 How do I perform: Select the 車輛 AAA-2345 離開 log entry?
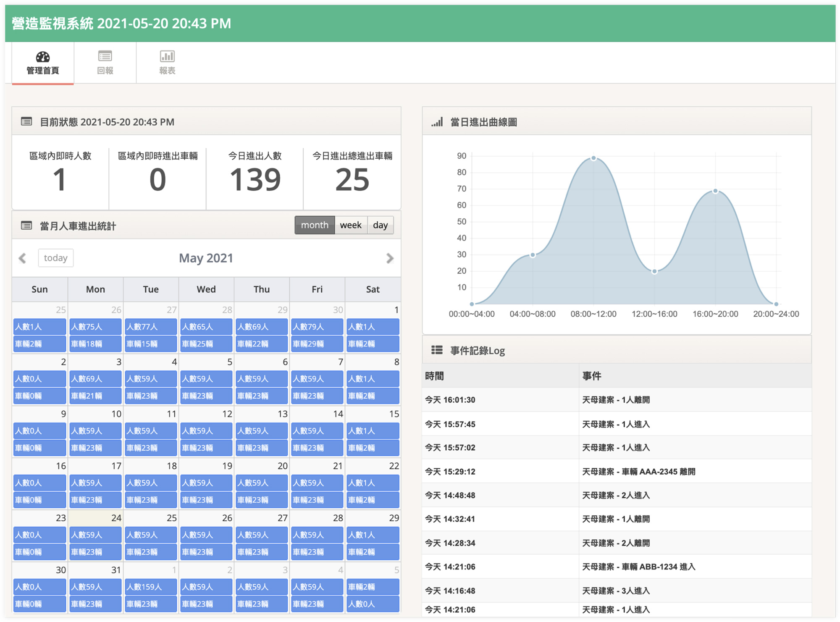[617, 472]
